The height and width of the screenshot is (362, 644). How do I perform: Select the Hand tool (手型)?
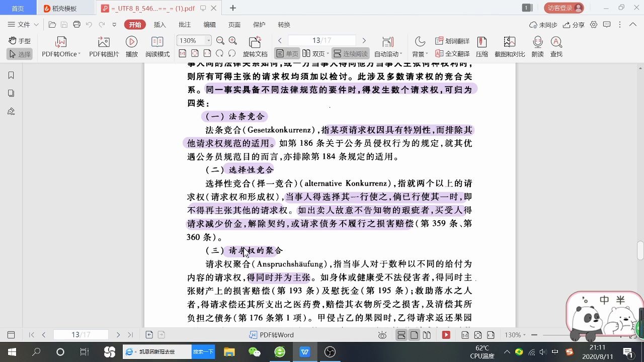tap(20, 41)
